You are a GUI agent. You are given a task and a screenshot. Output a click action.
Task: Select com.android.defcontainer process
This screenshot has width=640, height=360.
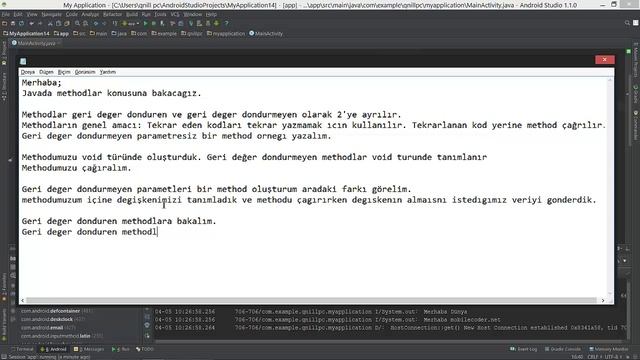pos(57,311)
